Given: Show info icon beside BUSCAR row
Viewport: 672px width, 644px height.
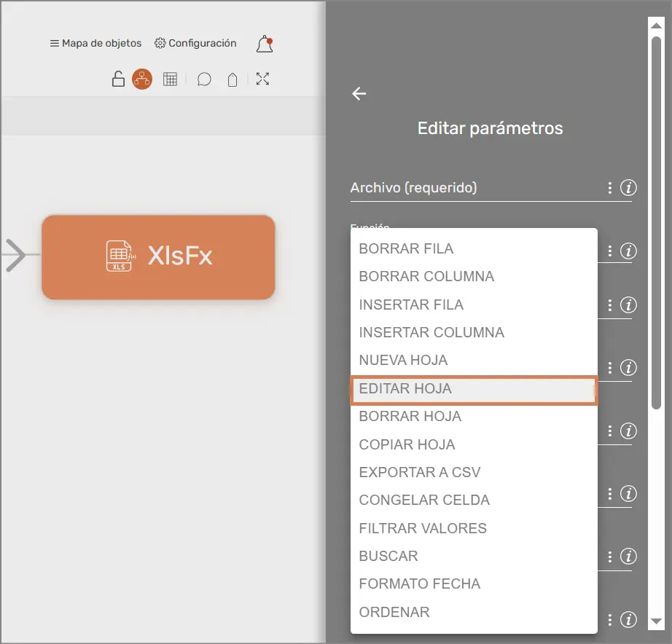Looking at the screenshot, I should [x=628, y=557].
